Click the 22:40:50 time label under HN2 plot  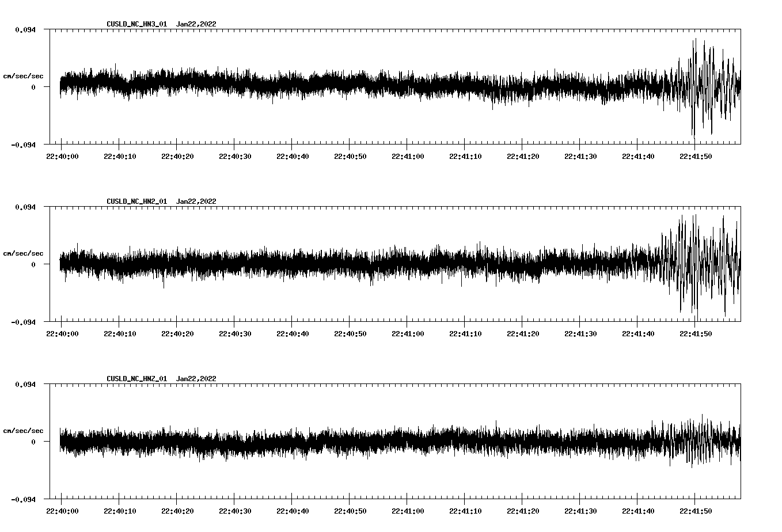coord(350,334)
